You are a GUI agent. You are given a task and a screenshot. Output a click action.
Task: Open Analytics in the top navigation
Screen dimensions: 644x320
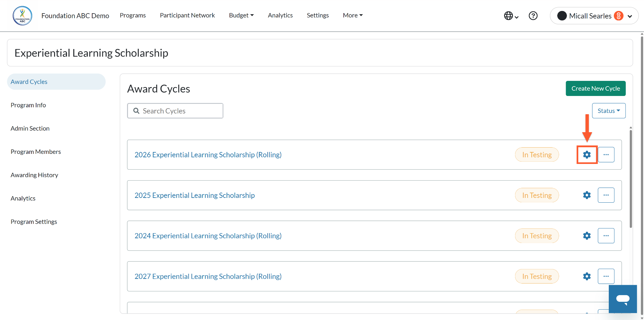(280, 15)
